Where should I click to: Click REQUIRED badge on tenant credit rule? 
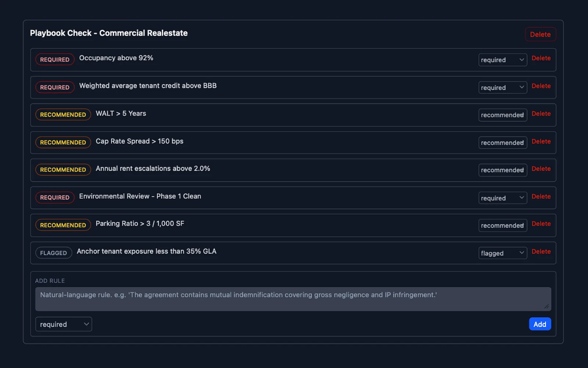tap(55, 87)
